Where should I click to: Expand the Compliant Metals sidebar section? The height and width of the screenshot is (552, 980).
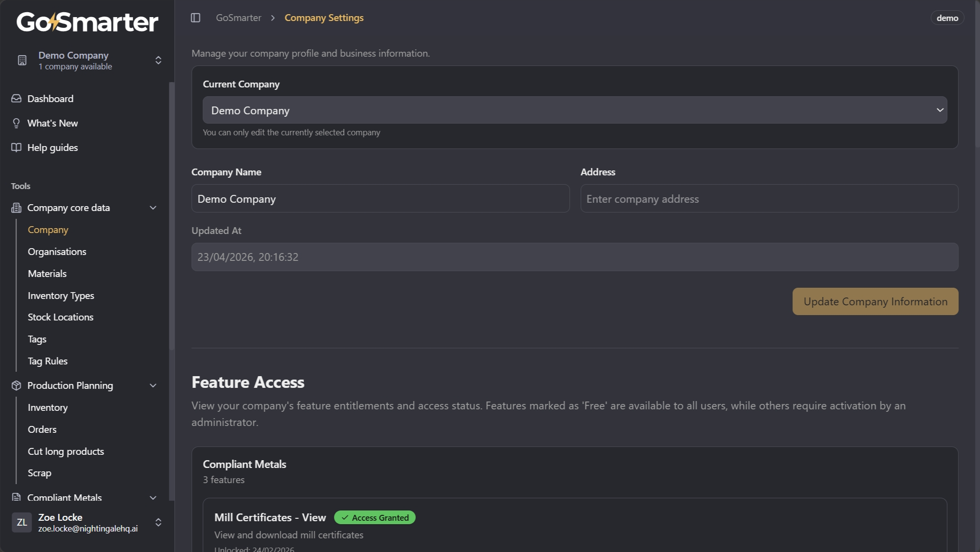[153, 497]
